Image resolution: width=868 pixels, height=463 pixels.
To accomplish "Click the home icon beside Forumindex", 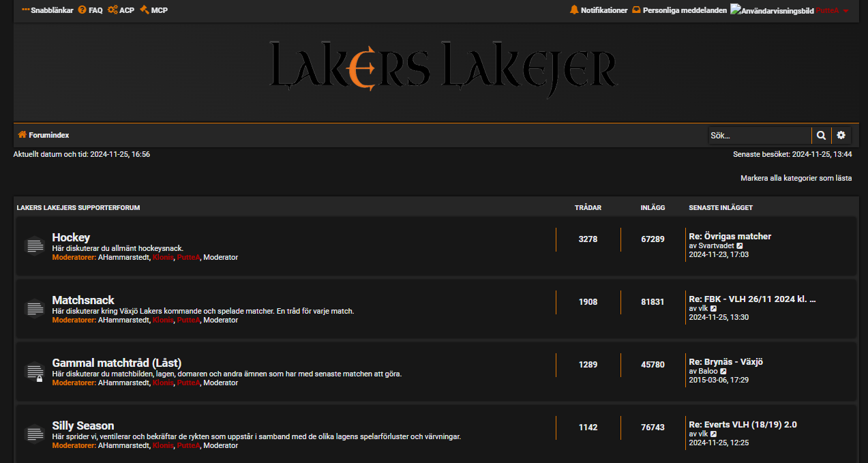I will pos(22,135).
